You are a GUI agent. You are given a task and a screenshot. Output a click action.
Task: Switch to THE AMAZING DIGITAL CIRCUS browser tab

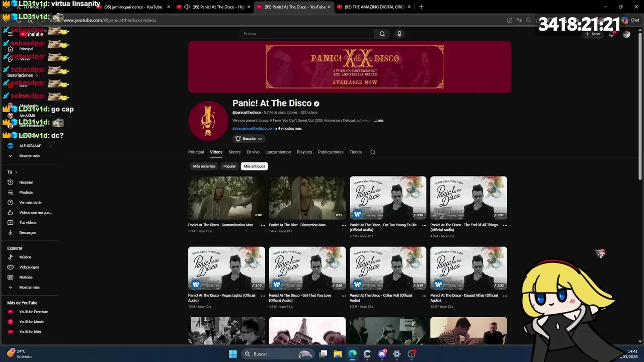pos(374,7)
